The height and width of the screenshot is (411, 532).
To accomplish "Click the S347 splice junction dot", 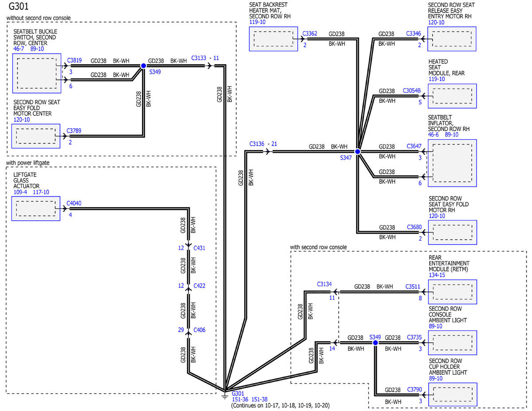I will pos(358,151).
